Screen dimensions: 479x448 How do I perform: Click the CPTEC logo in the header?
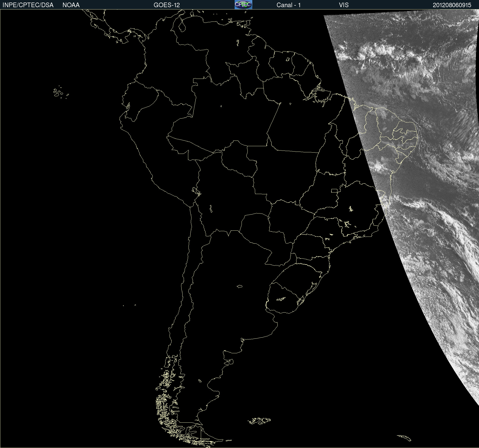(243, 5)
